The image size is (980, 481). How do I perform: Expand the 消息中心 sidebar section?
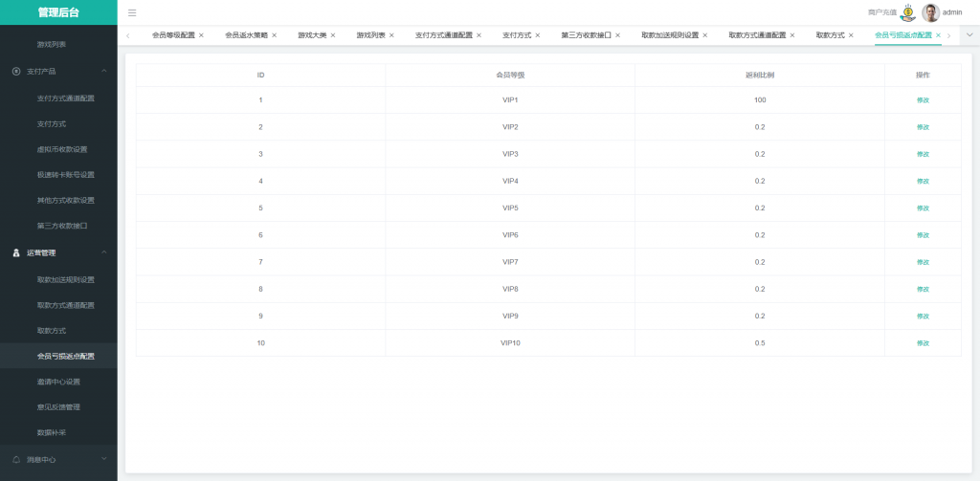103,459
